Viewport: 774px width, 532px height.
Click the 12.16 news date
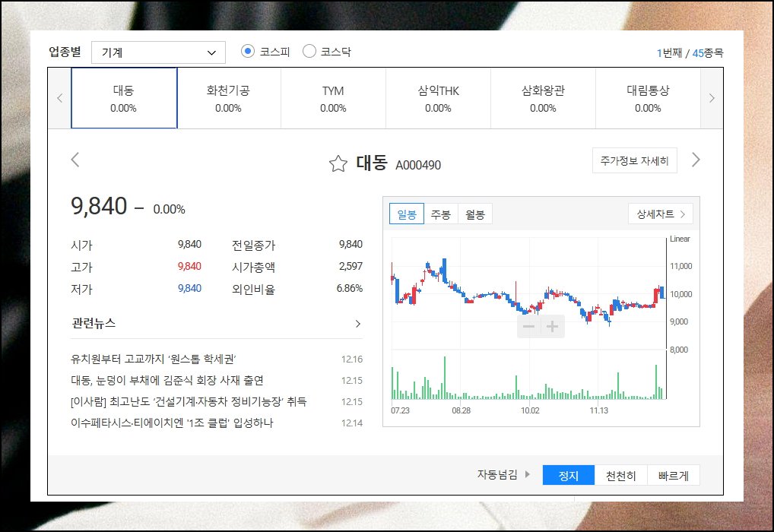pyautogui.click(x=352, y=359)
